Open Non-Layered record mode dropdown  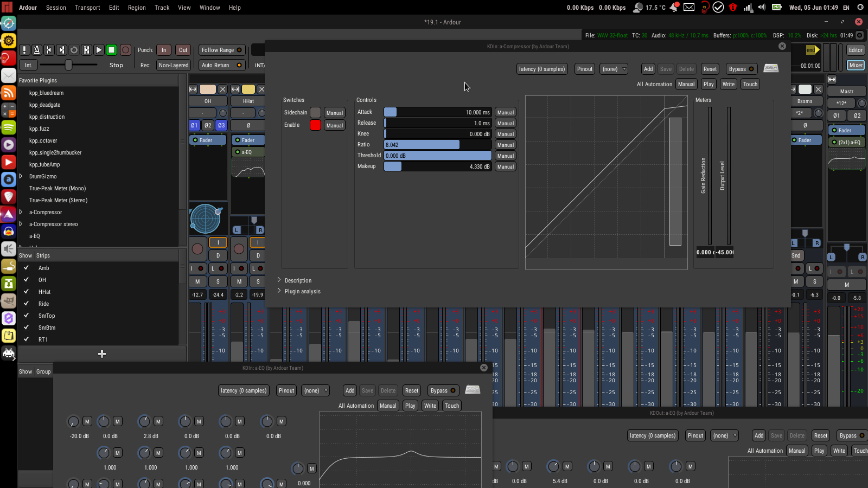[x=174, y=65]
